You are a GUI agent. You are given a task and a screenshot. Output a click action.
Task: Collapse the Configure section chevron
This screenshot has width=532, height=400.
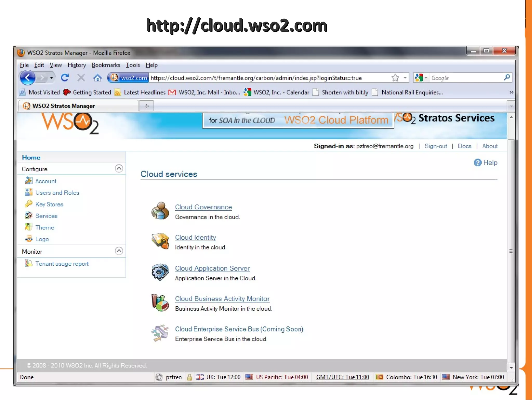click(119, 168)
